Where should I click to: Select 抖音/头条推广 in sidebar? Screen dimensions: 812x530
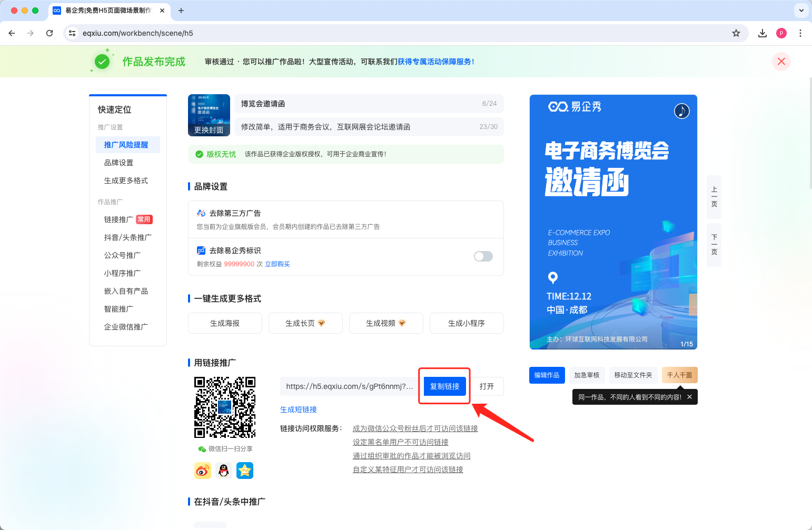click(128, 237)
